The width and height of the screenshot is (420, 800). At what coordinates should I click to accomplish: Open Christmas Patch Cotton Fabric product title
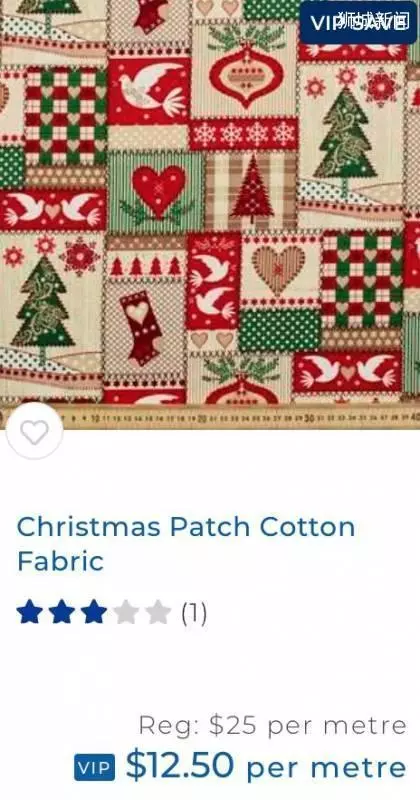(x=186, y=544)
